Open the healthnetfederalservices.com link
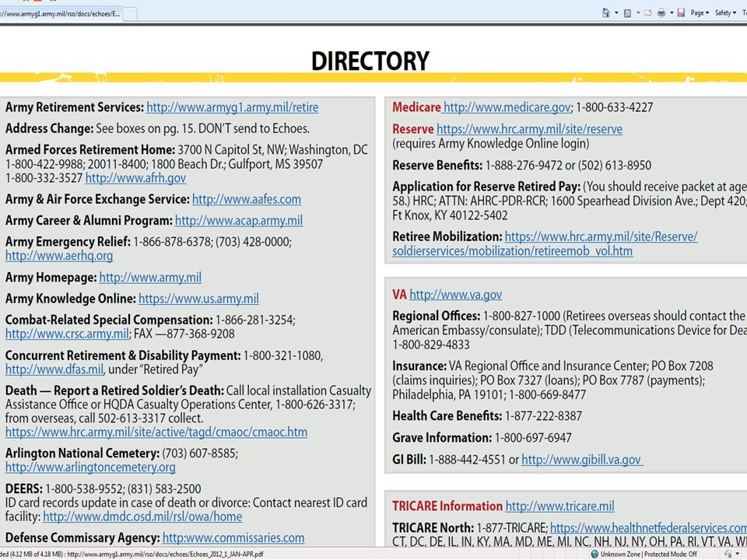The image size is (747, 560). pos(648,528)
